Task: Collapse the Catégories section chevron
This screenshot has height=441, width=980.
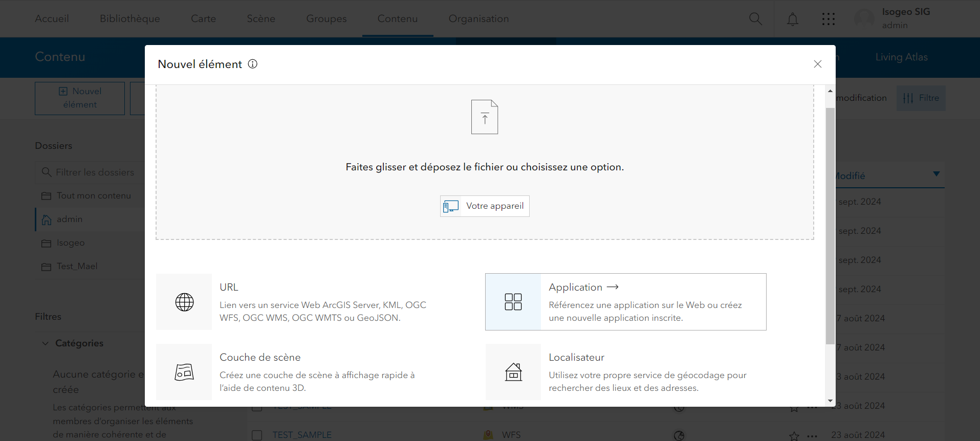Action: coord(45,343)
